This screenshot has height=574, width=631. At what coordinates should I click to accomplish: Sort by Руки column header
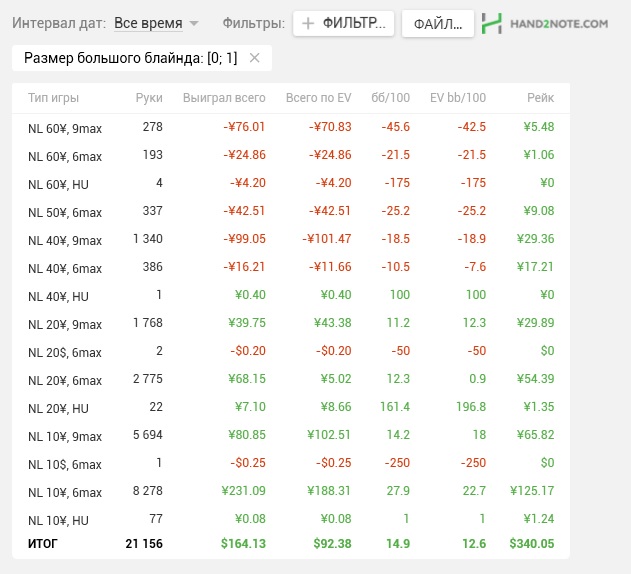click(x=148, y=98)
